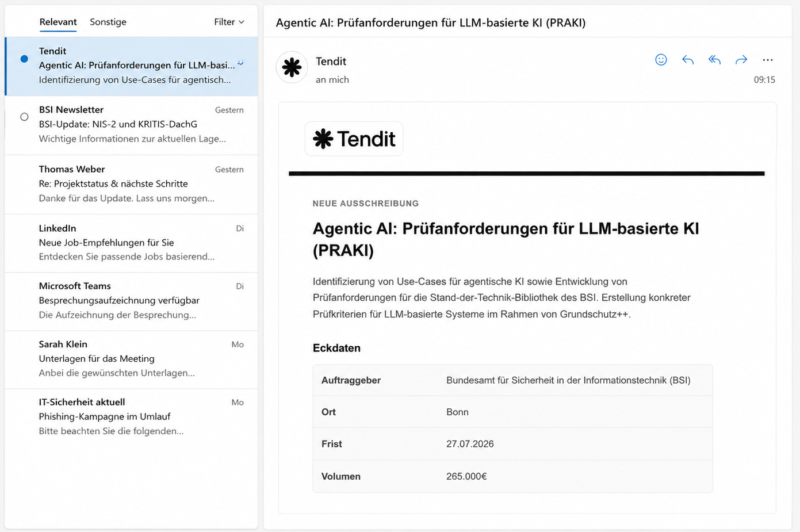The width and height of the screenshot is (800, 532).
Task: Click the NEUE AUSSCHREIBUNG label
Action: point(366,203)
